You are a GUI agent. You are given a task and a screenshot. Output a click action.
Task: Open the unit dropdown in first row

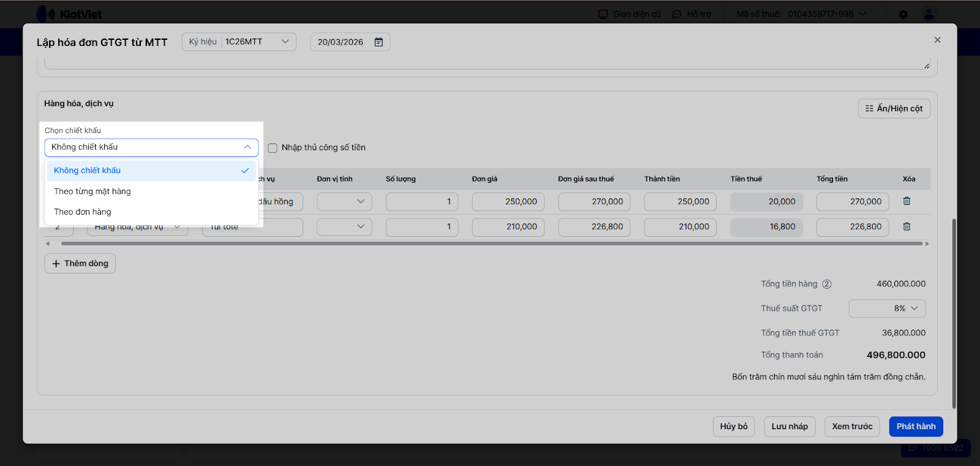344,202
